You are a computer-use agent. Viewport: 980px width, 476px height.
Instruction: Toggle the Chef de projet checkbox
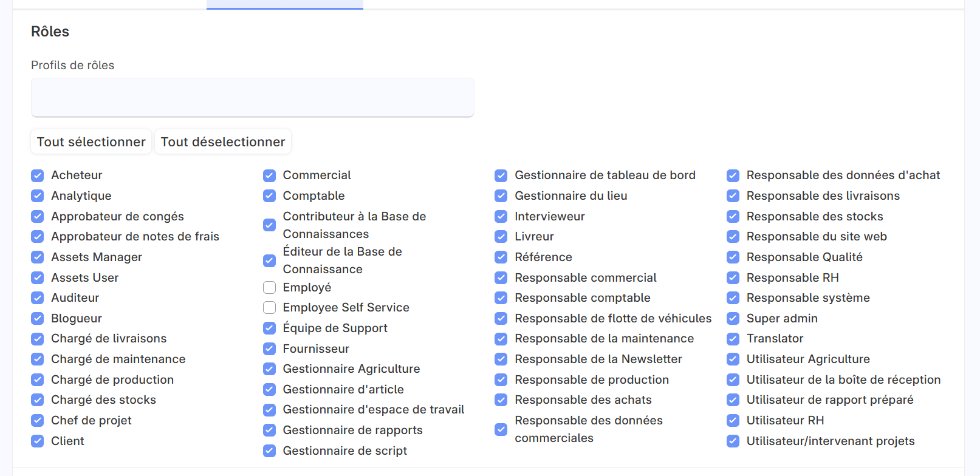[38, 420]
